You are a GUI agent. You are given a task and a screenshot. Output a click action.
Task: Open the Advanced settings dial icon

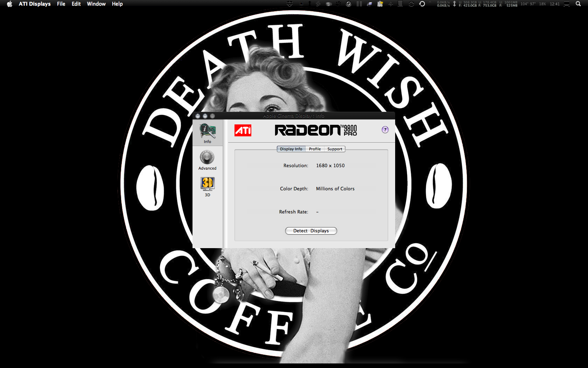207,158
